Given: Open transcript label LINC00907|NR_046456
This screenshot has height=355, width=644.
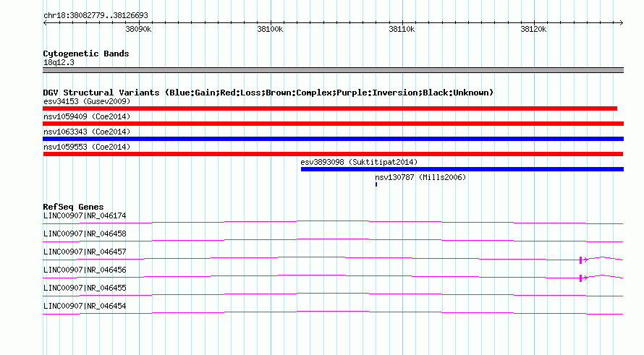Looking at the screenshot, I should (x=85, y=270).
